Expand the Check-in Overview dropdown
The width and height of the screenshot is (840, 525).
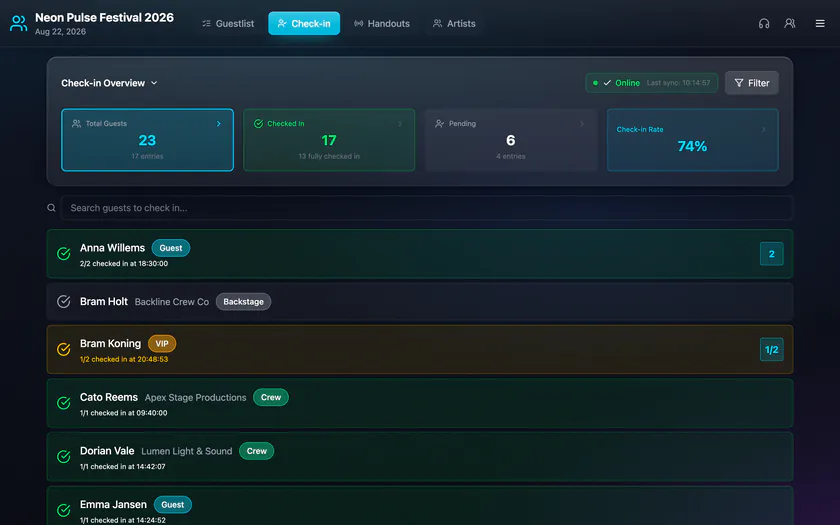coord(109,83)
